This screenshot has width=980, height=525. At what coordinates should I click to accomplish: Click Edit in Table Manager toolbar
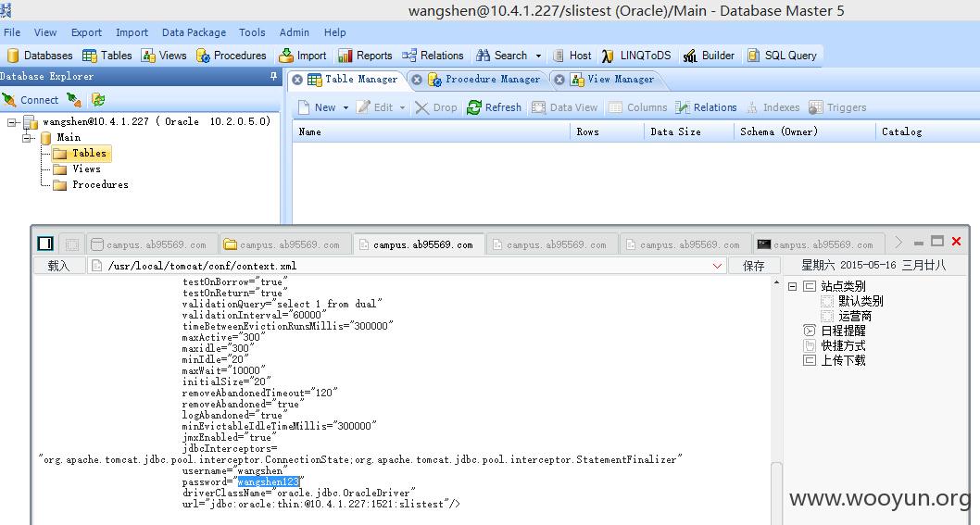point(375,107)
